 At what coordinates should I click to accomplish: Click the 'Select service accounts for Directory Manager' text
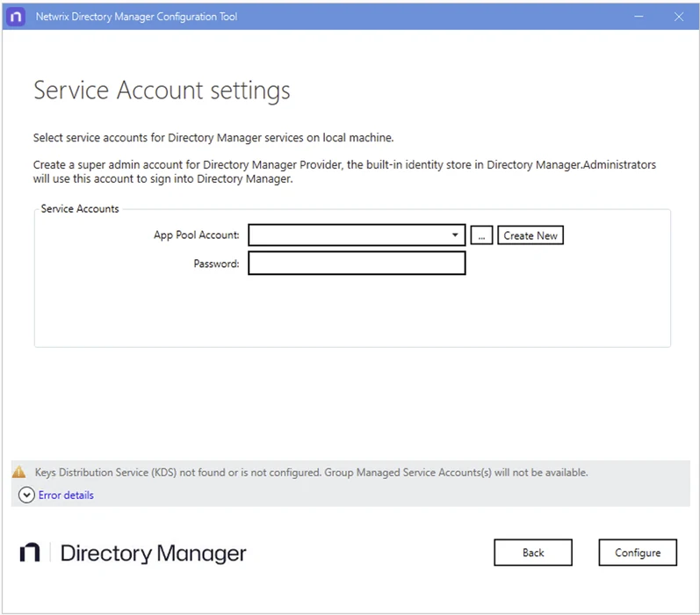click(x=213, y=138)
